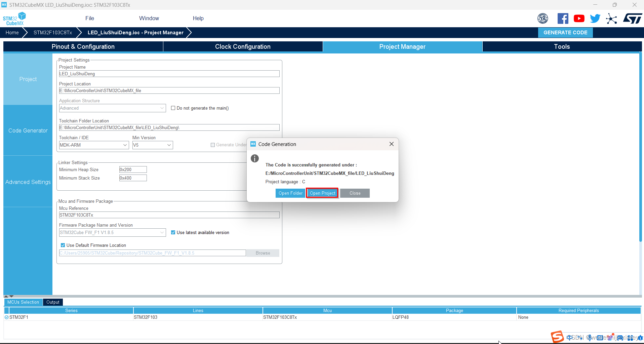Sort by the Series column header
This screenshot has height=344, width=644.
click(71, 310)
